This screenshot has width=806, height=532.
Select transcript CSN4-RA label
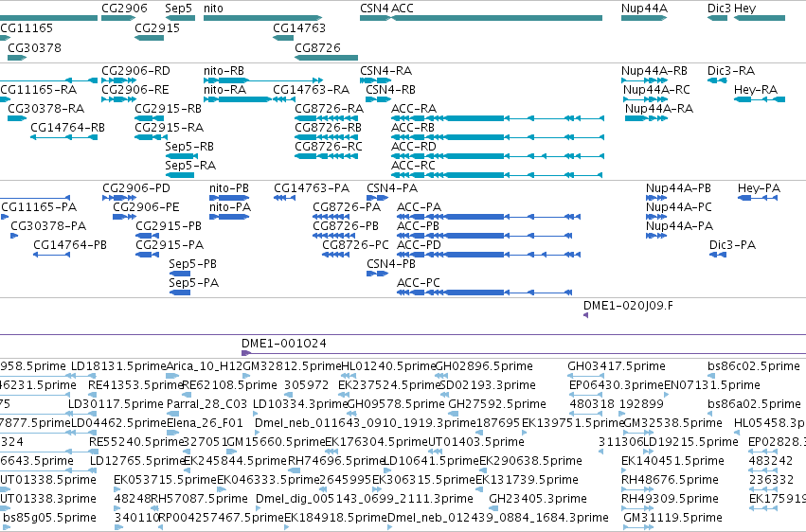click(x=385, y=70)
